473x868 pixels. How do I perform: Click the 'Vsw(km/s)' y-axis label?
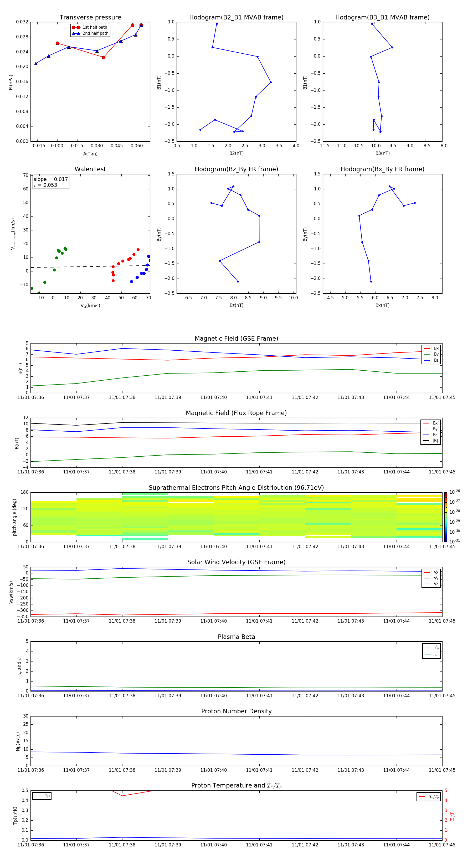point(11,592)
